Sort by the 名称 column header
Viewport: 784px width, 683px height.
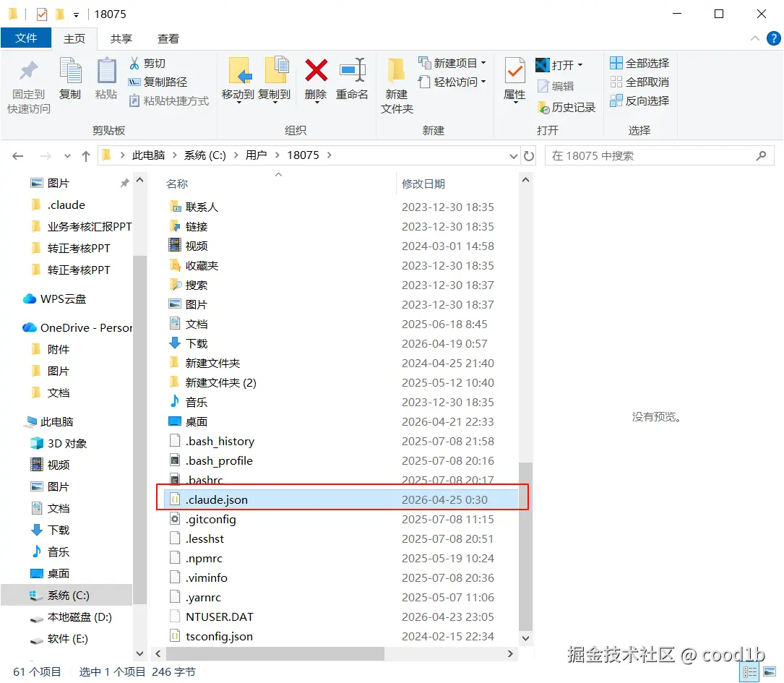[177, 184]
